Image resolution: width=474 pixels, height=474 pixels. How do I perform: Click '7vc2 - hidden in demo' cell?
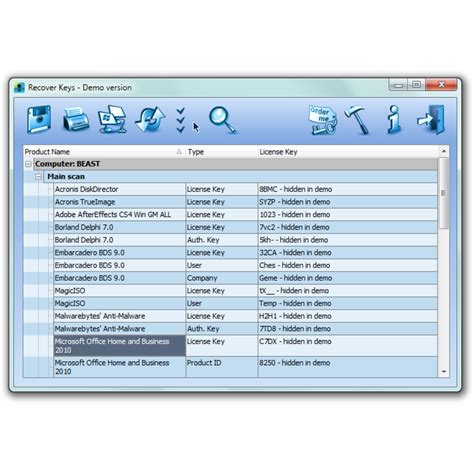coord(348,227)
